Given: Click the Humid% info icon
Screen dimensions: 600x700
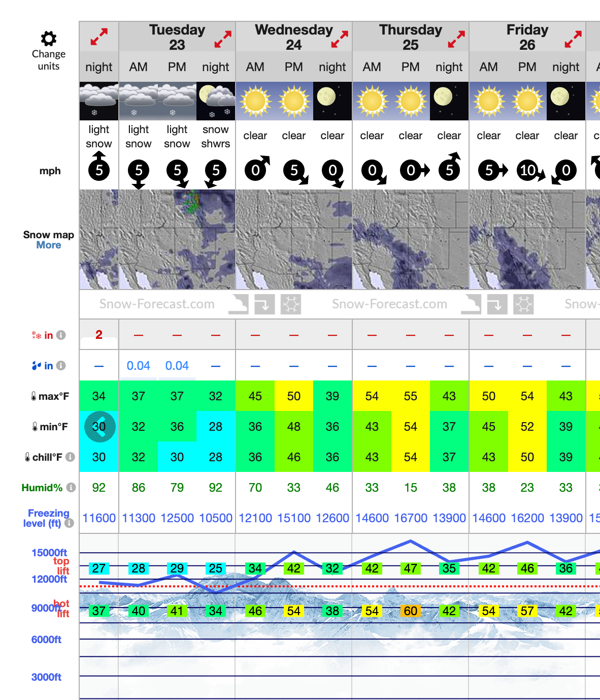Looking at the screenshot, I should click(x=71, y=488).
